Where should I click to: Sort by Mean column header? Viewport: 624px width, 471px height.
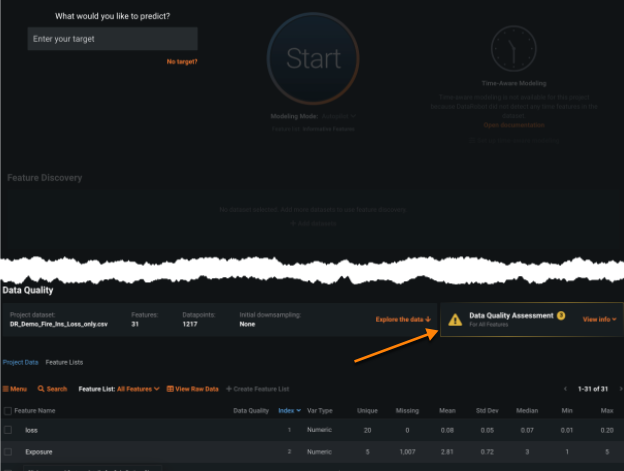tap(447, 411)
